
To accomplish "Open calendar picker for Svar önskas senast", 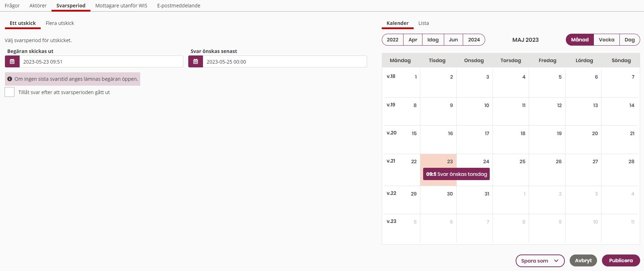I will (x=196, y=61).
